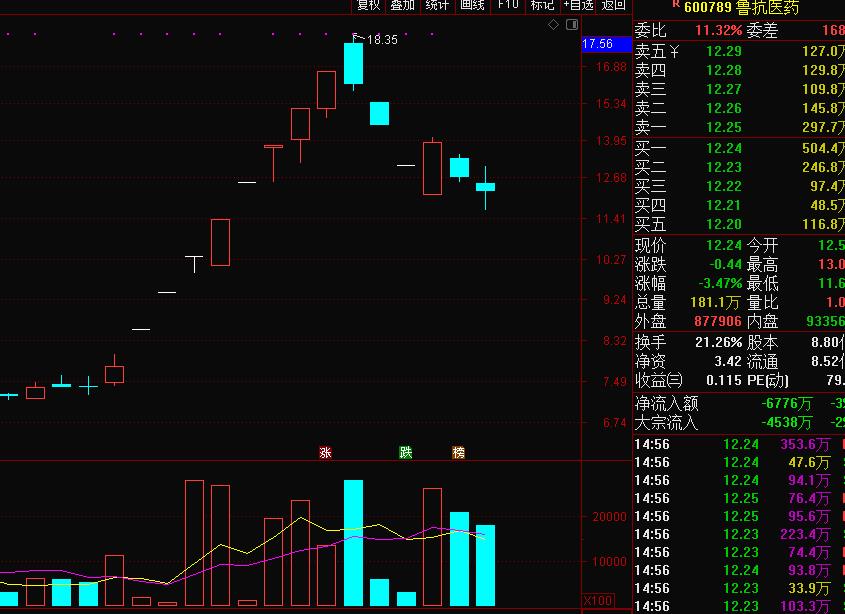845x614 pixels.
Task: Click the orange 榜 marker icon
Action: click(x=458, y=452)
